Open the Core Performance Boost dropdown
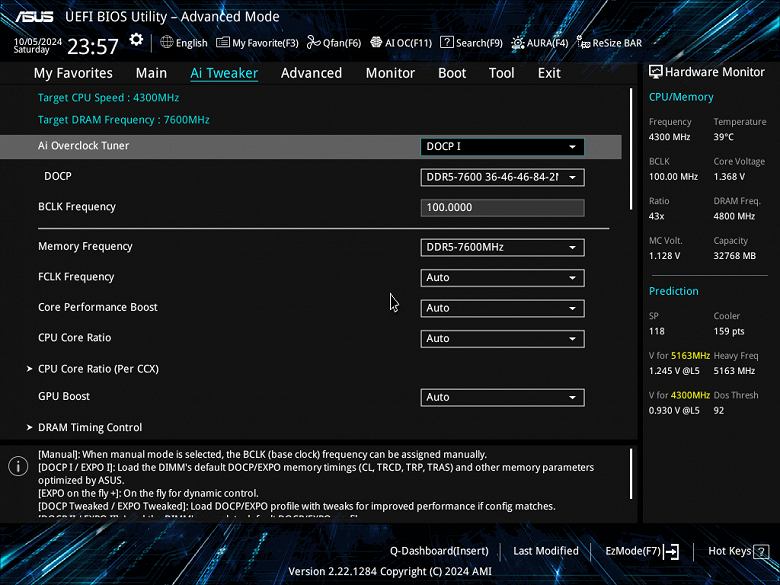The width and height of the screenshot is (780, 585). [x=502, y=308]
